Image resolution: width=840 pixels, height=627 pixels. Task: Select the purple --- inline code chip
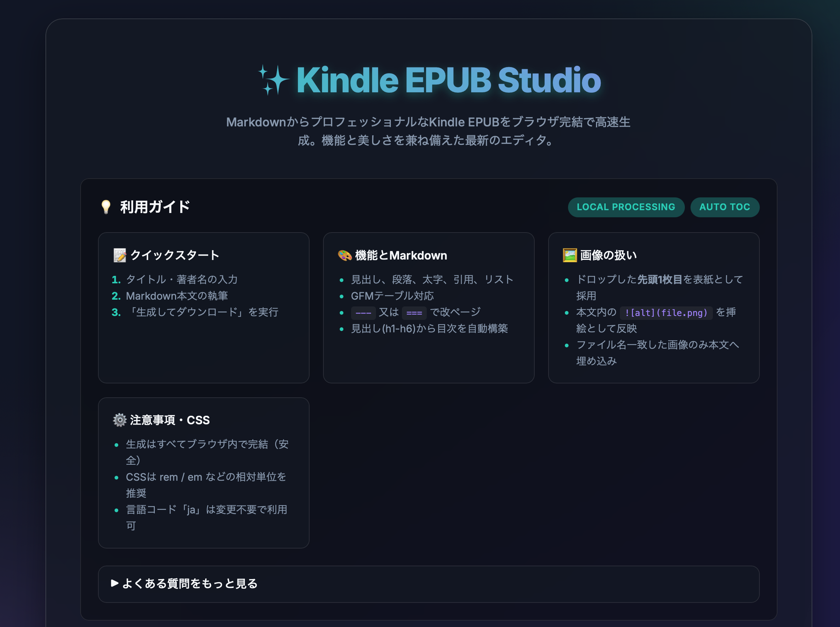tap(364, 312)
